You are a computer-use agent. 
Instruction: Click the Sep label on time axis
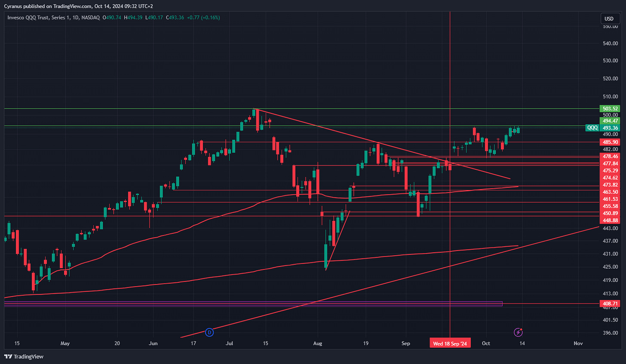click(x=405, y=343)
